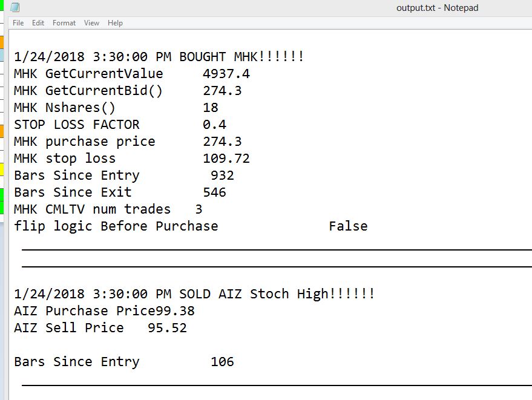The width and height of the screenshot is (532, 400).
Task: Click the GetCurrentValue number 4937.4
Action: pos(226,74)
